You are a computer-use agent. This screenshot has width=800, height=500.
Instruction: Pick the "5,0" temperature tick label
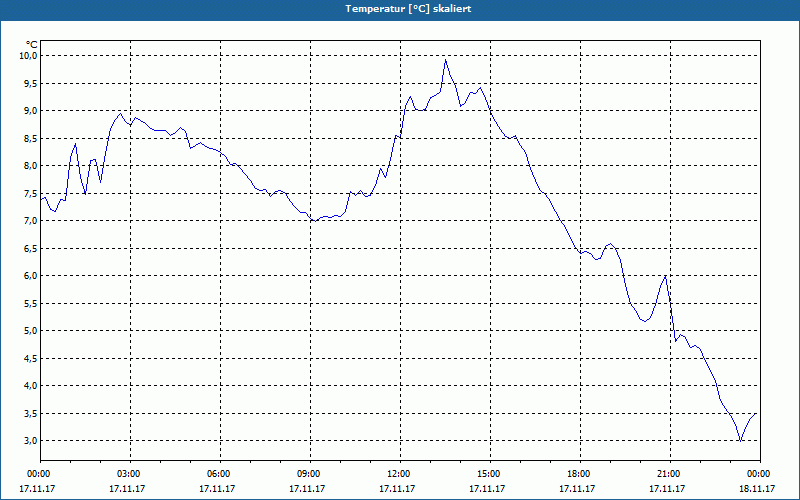pos(30,331)
